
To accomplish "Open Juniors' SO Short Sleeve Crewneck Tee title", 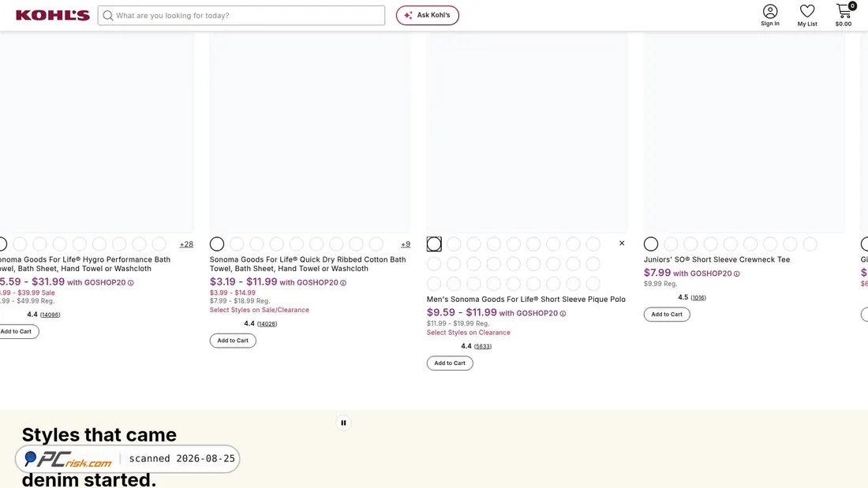I will tap(716, 259).
